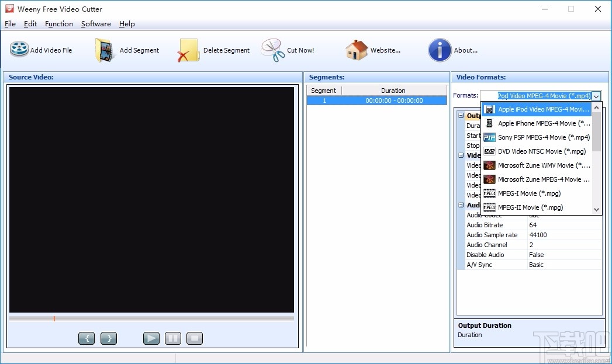Set segment end with the right brace button
Screen dimensions: 612x364
point(109,338)
